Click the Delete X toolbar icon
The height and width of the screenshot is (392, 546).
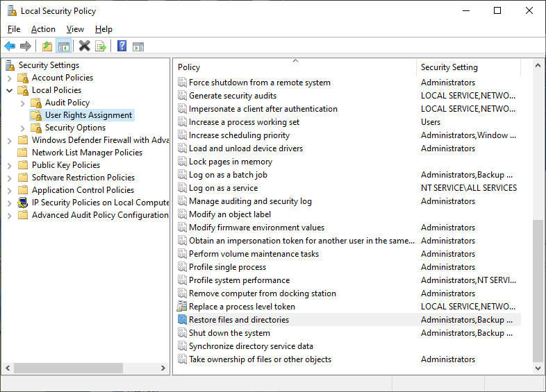point(85,46)
